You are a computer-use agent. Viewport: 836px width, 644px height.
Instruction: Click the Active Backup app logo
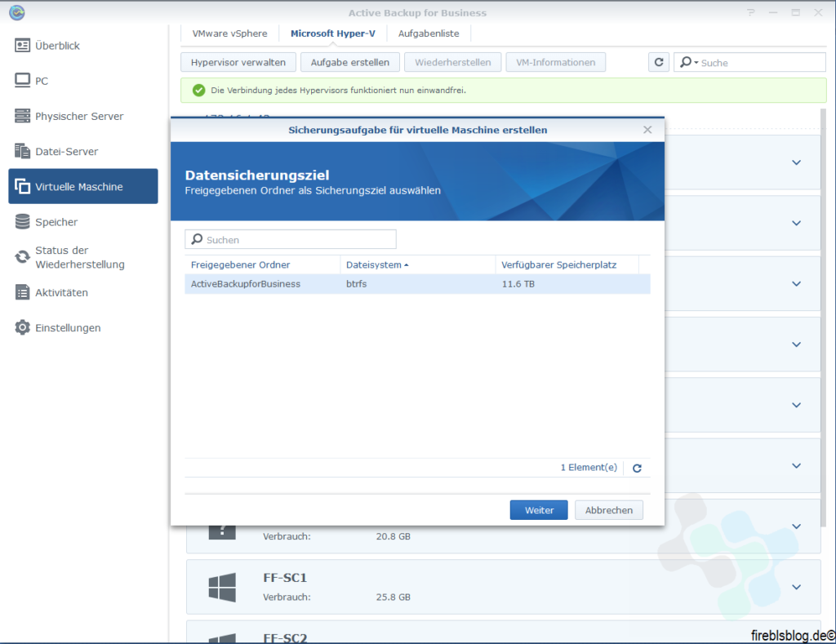coord(17,12)
